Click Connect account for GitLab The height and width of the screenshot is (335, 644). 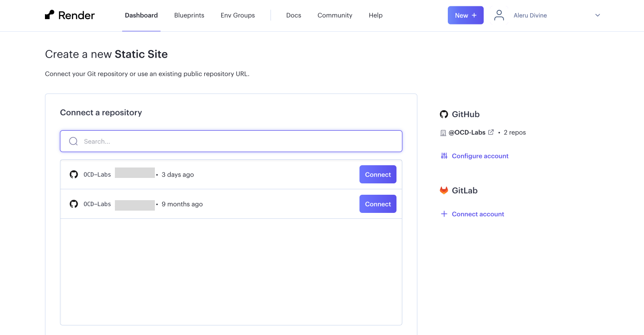click(478, 214)
